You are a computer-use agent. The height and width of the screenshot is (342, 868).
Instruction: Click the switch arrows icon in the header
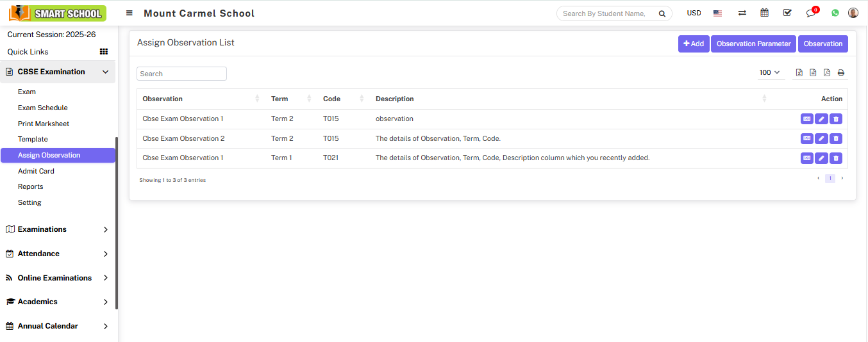742,13
